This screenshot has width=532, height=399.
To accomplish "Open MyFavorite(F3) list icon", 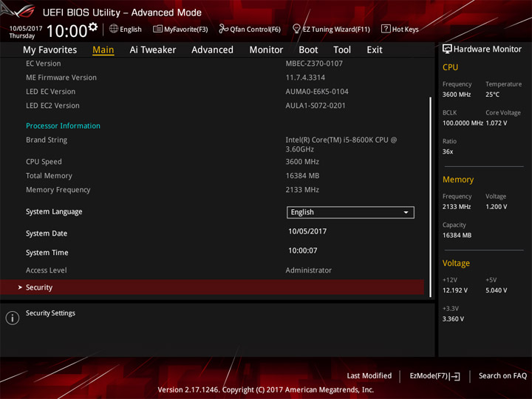I will click(x=157, y=29).
